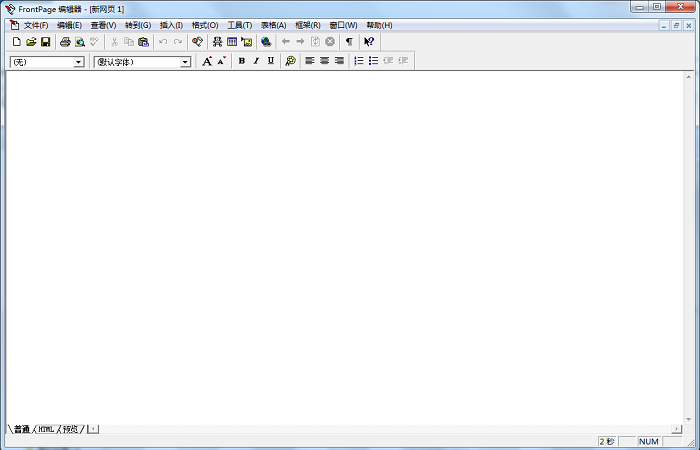
Task: Click the numbered list button
Action: [359, 61]
